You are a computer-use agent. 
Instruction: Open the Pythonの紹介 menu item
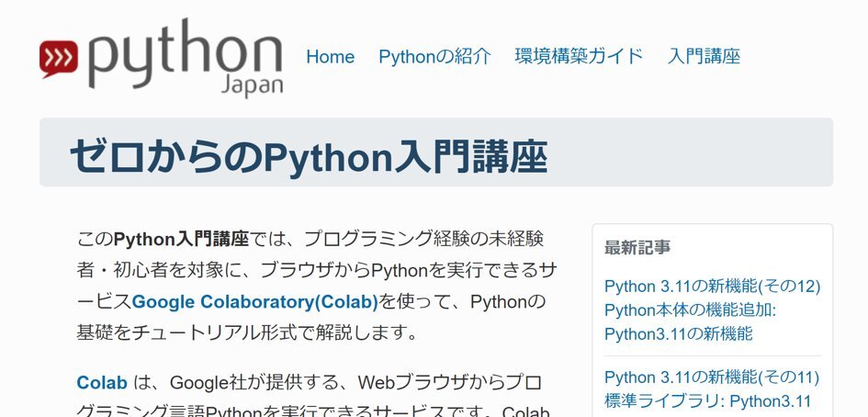434,57
